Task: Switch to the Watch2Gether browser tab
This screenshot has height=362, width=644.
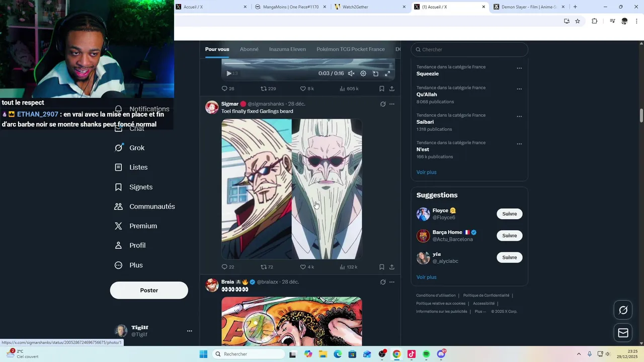Action: coord(370,7)
